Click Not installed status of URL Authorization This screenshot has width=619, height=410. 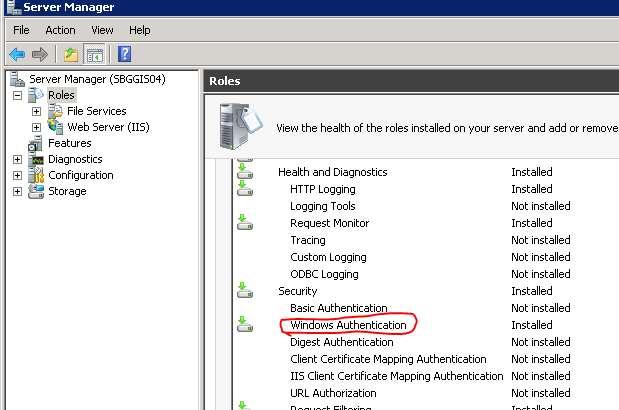(x=541, y=393)
